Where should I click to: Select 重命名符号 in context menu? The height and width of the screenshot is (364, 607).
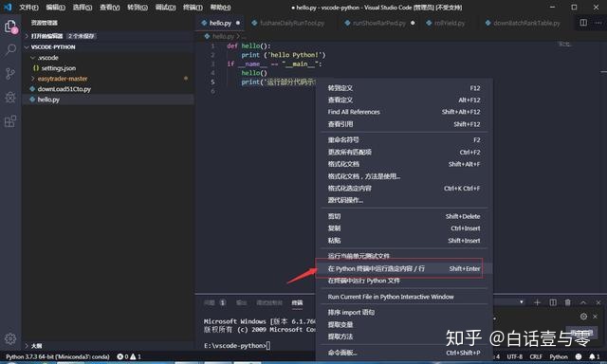pos(404,139)
